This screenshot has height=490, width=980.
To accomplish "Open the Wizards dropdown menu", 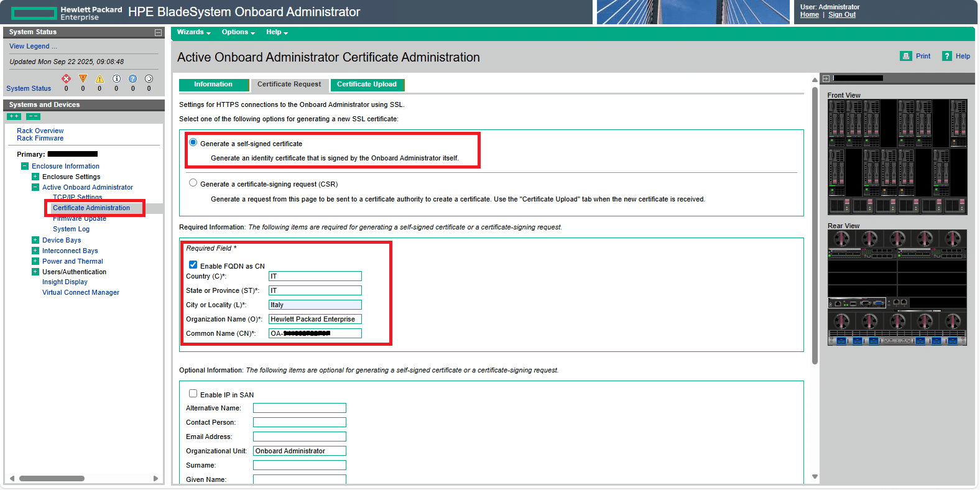I will click(193, 32).
